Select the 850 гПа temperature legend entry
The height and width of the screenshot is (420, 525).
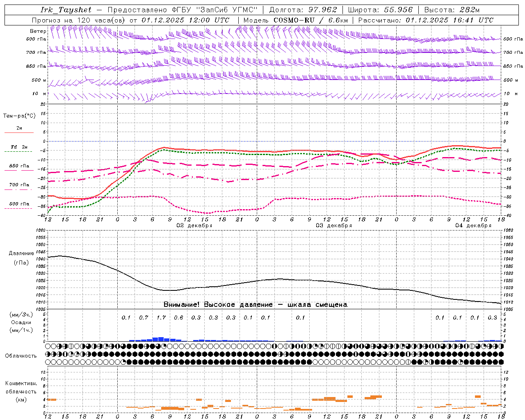pos(19,166)
